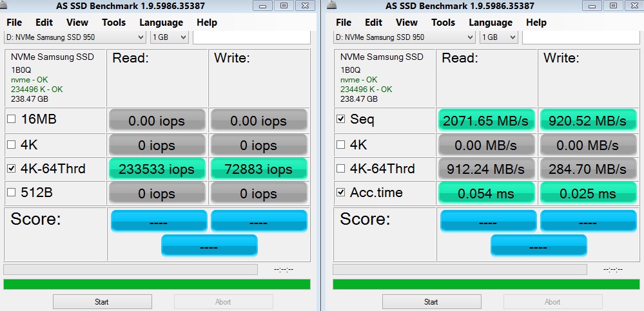
Task: Click the total Score bar in left window
Action: tap(210, 245)
